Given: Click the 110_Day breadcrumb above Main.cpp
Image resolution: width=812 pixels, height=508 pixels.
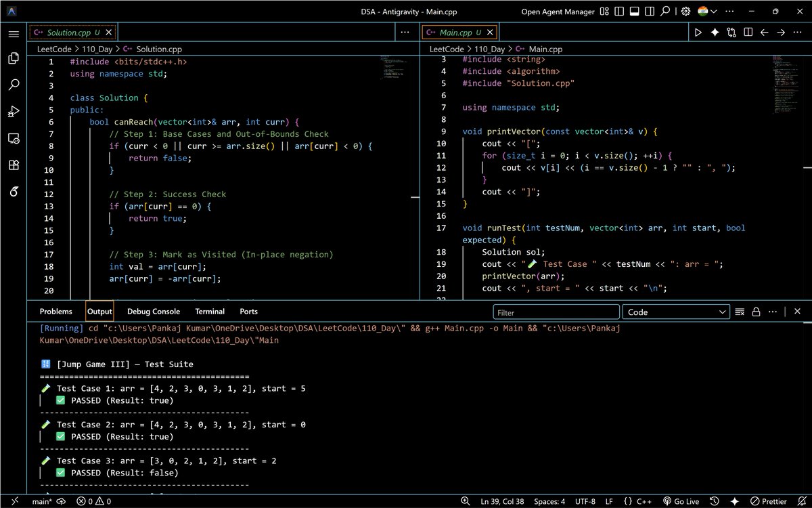Looking at the screenshot, I should coord(489,49).
